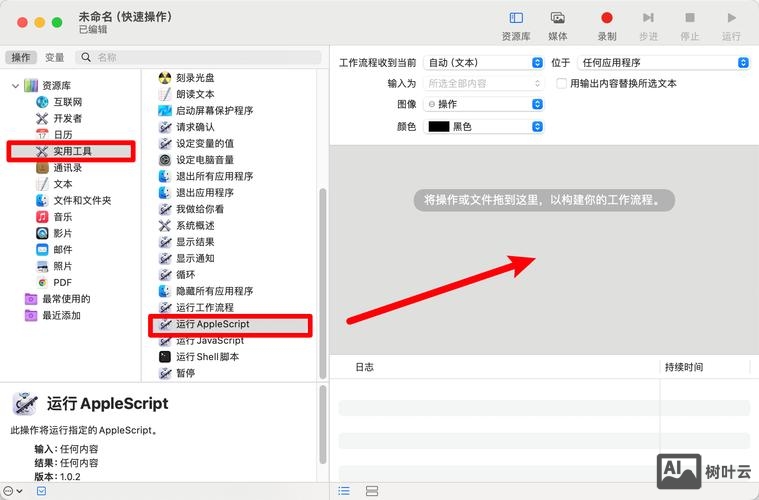
Task: Open the 媒体 media browser
Action: (x=558, y=26)
